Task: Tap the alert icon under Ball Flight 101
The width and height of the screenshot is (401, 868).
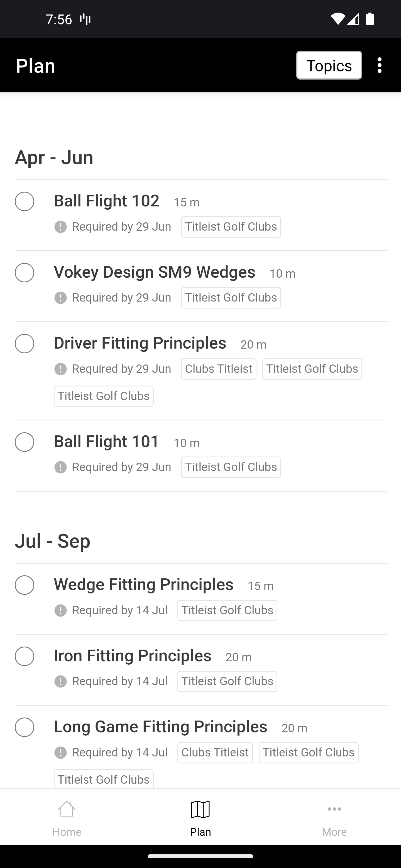Action: tap(60, 467)
